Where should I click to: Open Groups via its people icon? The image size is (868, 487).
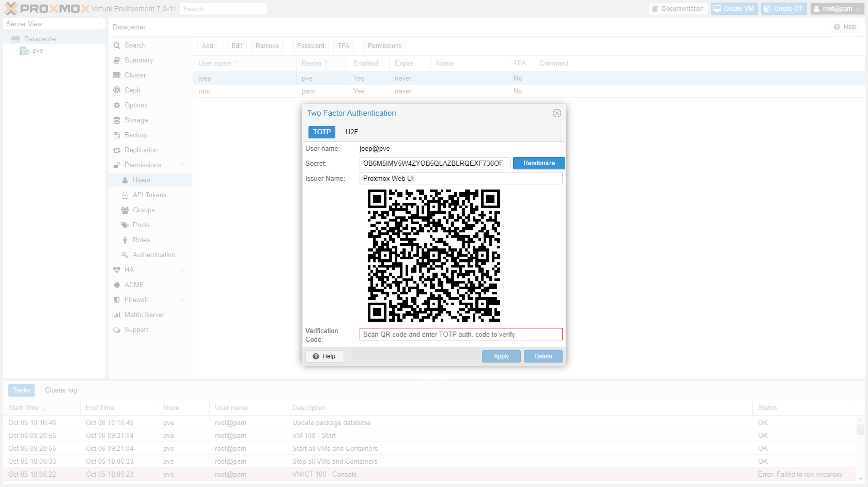point(125,210)
